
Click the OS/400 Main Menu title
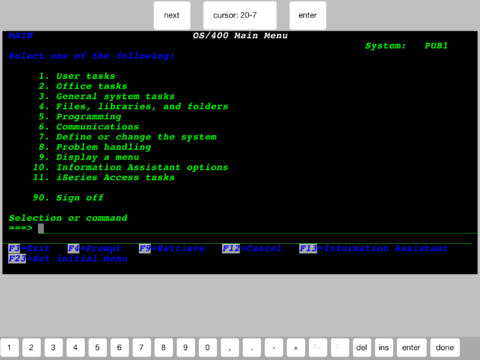[x=240, y=36]
